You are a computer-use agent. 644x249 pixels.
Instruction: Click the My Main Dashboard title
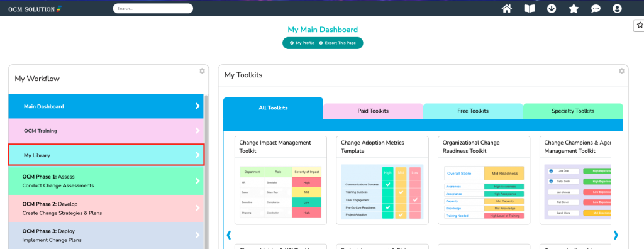(323, 30)
